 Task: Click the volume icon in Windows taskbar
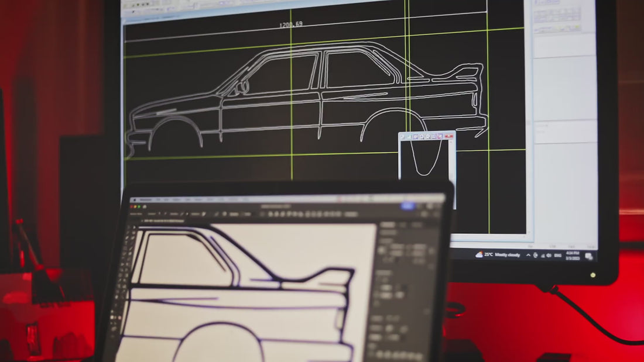(x=549, y=256)
